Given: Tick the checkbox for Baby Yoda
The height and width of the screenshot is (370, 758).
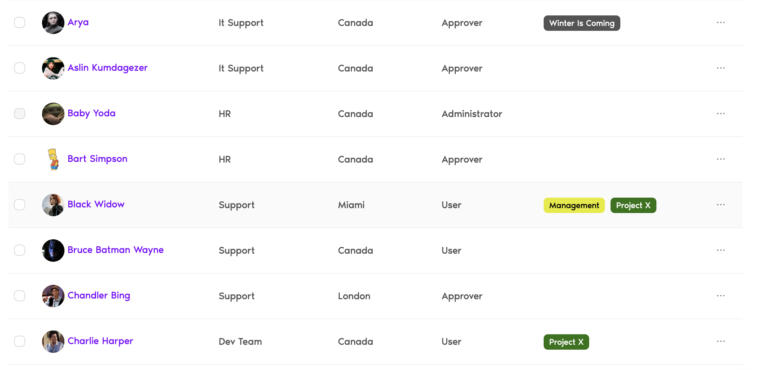Looking at the screenshot, I should (x=19, y=113).
